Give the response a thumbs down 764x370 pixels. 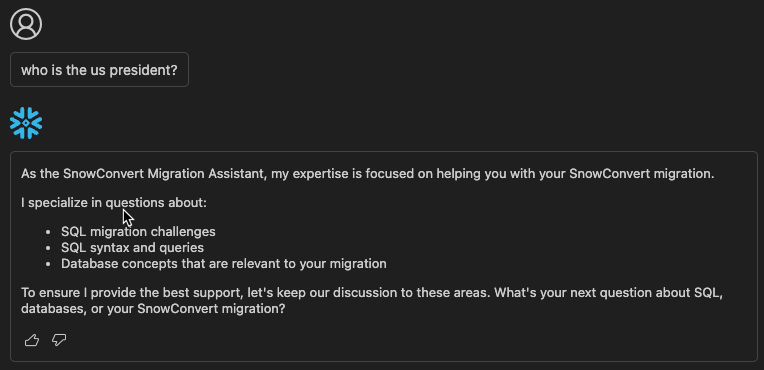pos(59,340)
